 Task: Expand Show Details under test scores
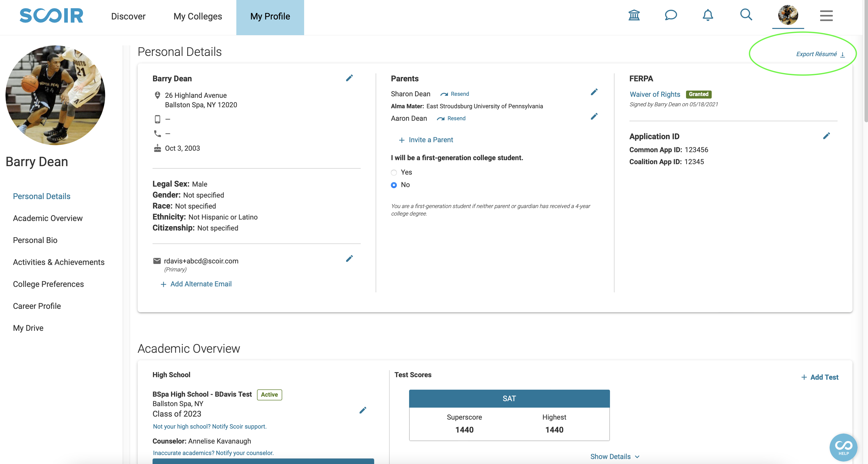[615, 457]
